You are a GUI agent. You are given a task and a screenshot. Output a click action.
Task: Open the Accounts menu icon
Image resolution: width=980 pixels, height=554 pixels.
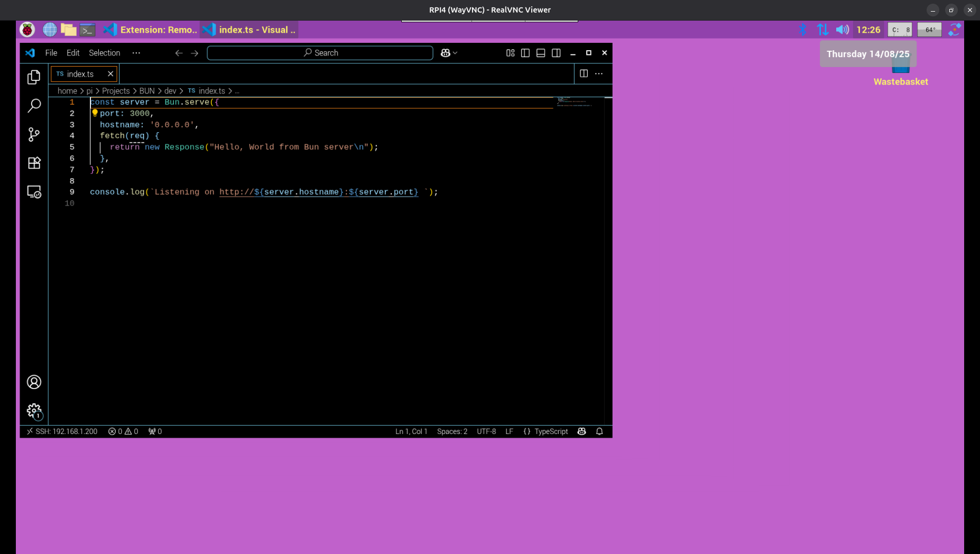34,382
